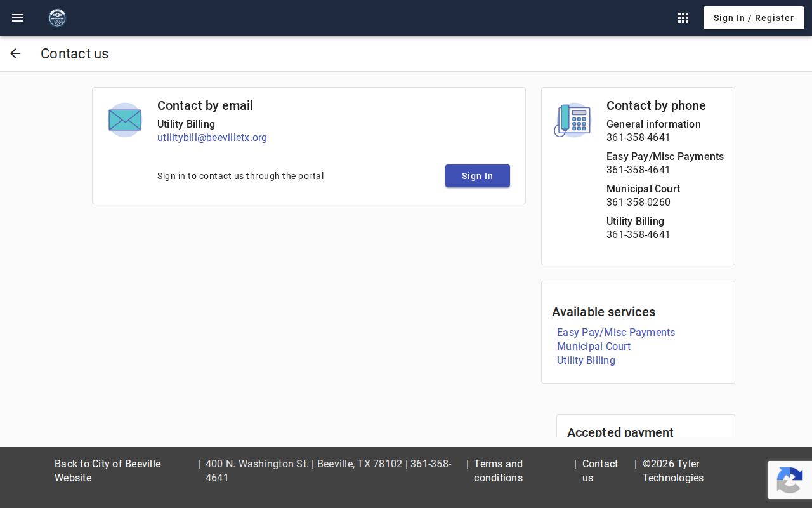Select Municipal Court phone number 361-358-0260
812x508 pixels.
click(x=638, y=202)
